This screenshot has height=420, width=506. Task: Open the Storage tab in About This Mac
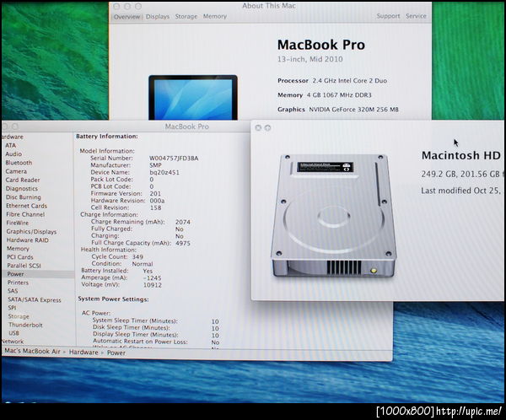point(186,17)
